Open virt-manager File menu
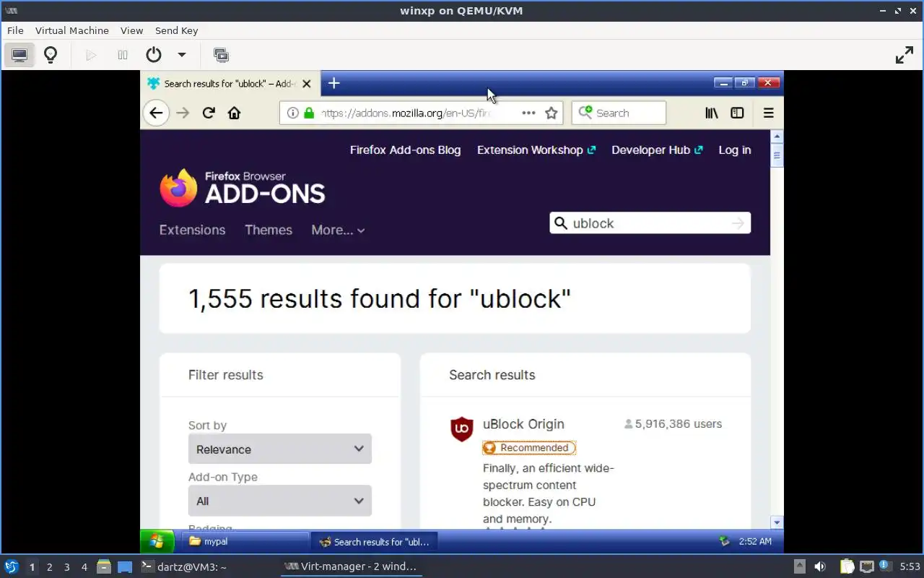The image size is (924, 578). pos(15,30)
